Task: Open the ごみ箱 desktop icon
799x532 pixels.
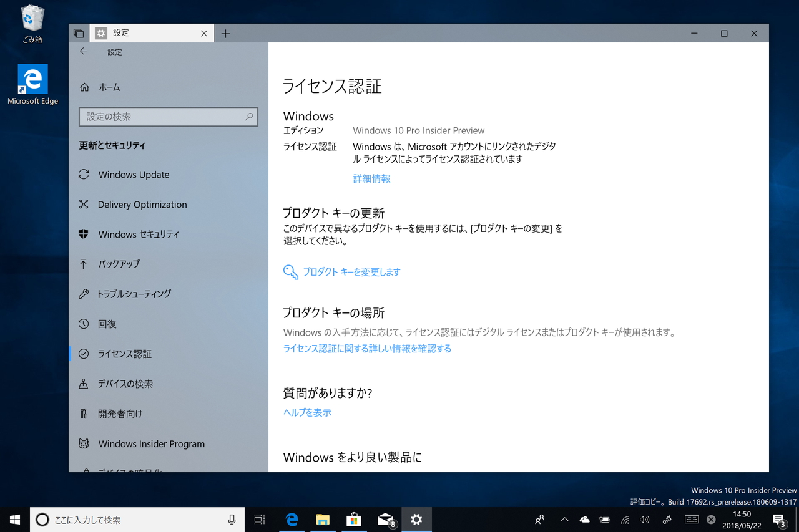Action: [32, 24]
